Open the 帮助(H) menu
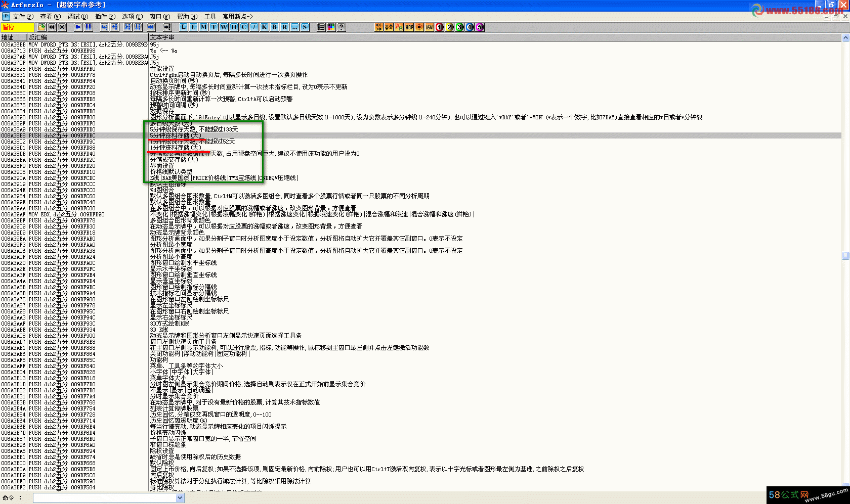The image size is (850, 504). pos(187,17)
